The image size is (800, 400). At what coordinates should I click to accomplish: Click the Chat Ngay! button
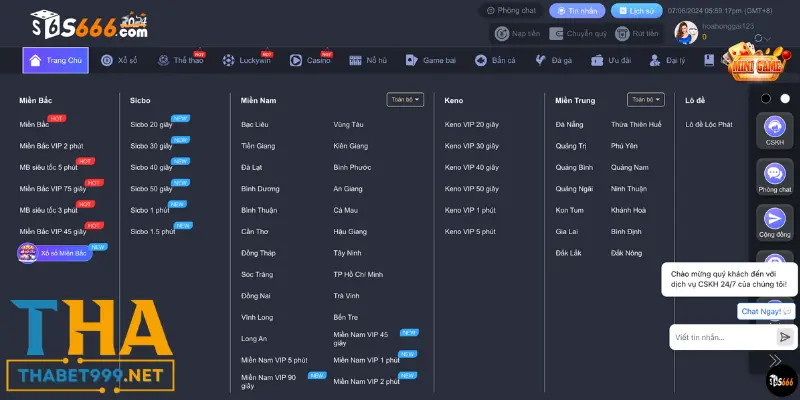click(x=766, y=312)
